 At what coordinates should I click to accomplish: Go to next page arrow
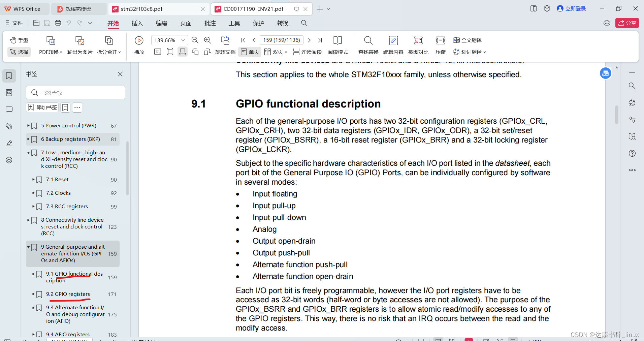309,40
